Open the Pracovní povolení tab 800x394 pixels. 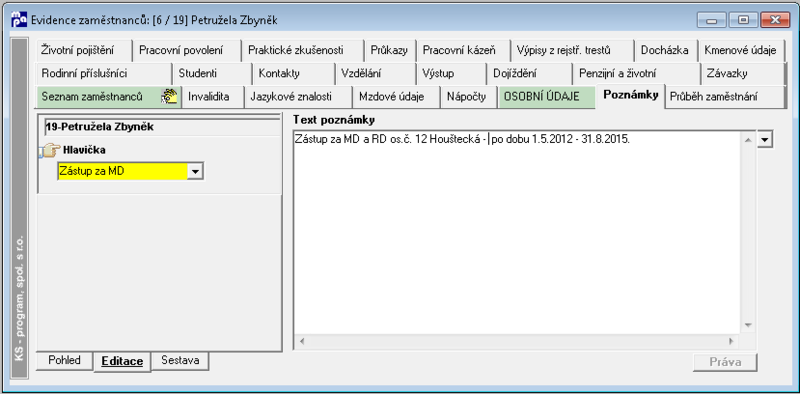[186, 51]
